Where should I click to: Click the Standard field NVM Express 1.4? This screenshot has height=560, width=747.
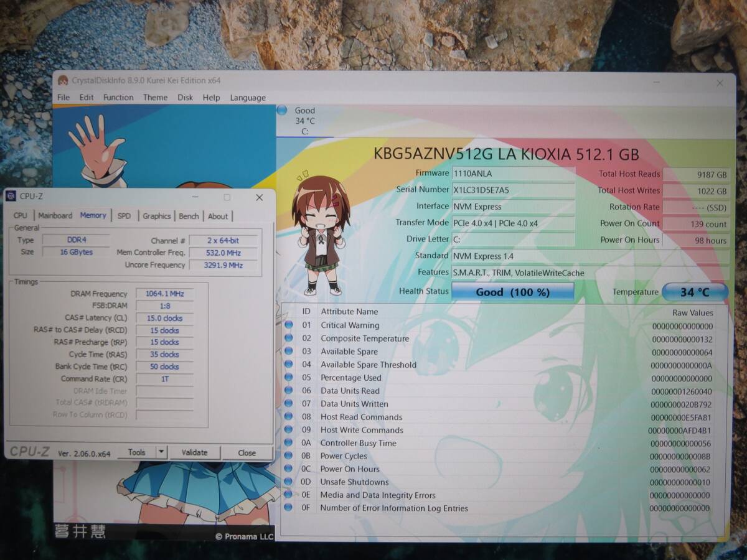click(590, 256)
